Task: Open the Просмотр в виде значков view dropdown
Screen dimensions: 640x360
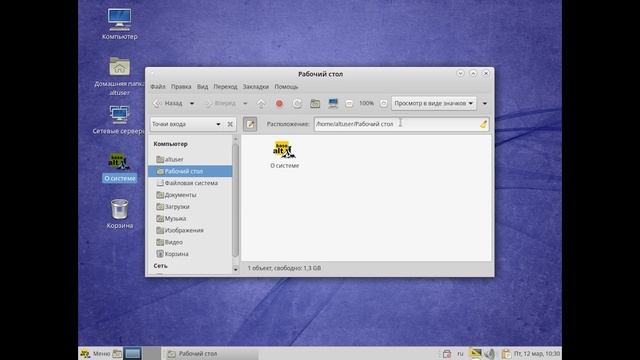Action: 433,103
